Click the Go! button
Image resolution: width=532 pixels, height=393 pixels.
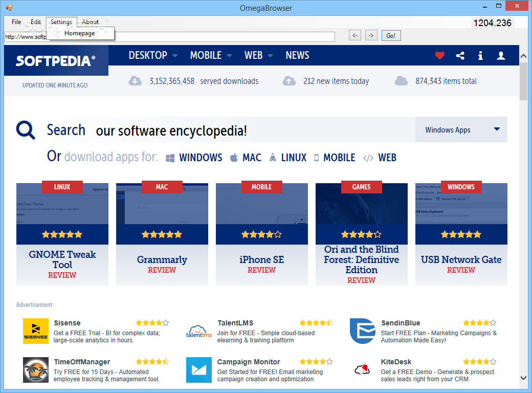[391, 36]
